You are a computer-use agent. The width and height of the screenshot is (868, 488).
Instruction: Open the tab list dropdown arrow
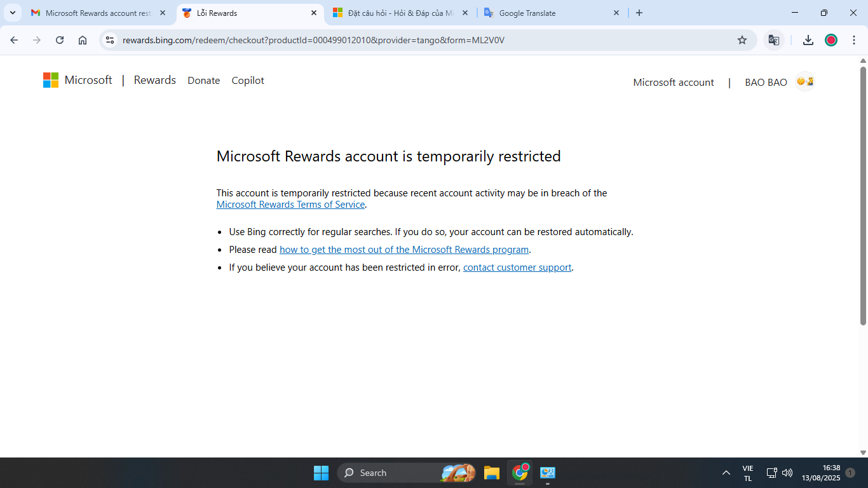tap(11, 12)
